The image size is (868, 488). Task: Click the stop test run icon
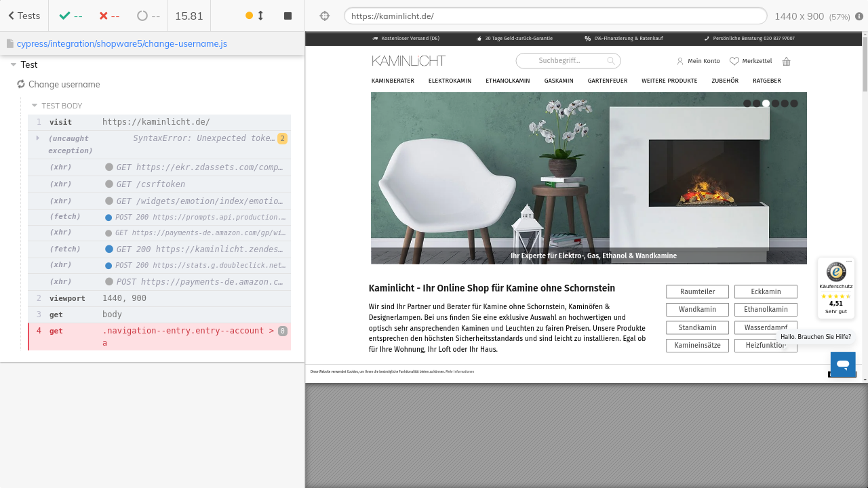pyautogui.click(x=288, y=16)
